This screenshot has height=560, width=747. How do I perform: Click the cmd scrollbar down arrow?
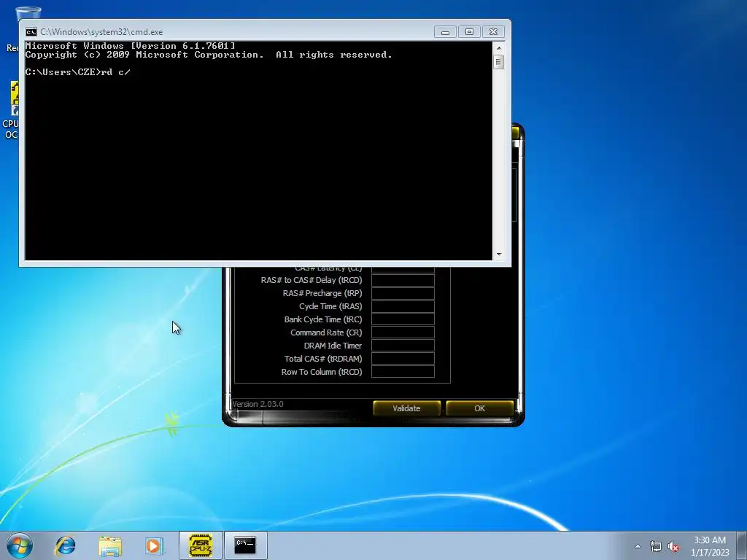[499, 254]
